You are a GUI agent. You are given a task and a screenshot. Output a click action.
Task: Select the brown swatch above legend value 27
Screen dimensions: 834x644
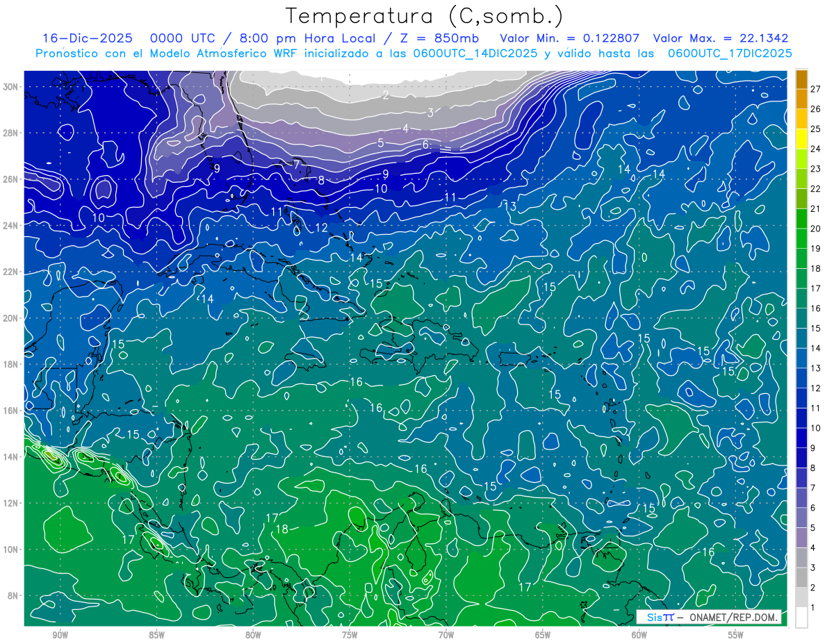coord(801,79)
